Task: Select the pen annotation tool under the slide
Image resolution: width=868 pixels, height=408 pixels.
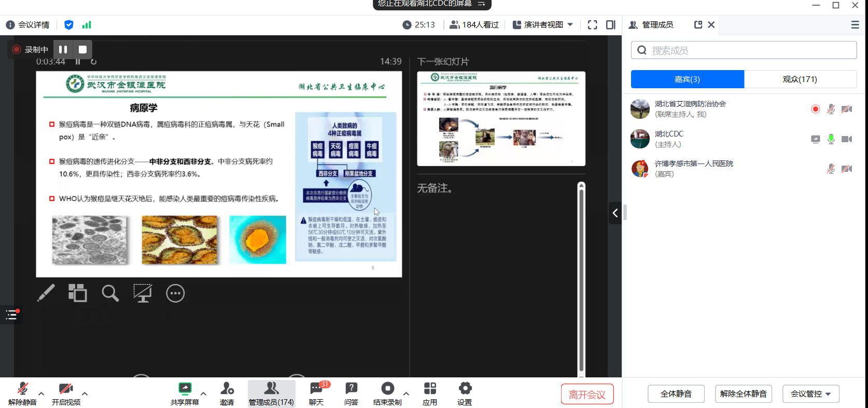Action: point(46,293)
